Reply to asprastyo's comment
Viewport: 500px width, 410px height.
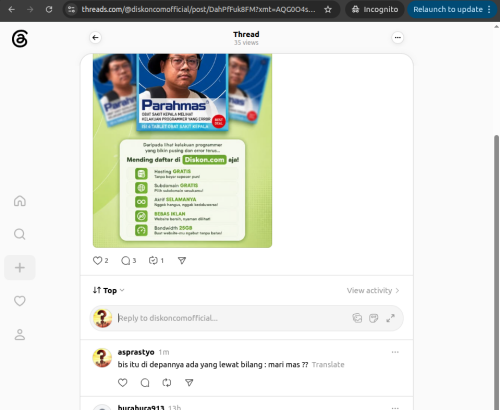point(145,383)
